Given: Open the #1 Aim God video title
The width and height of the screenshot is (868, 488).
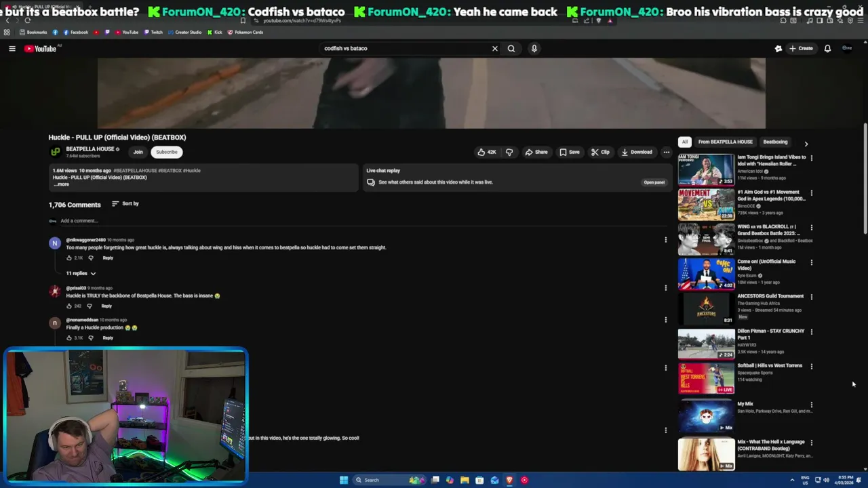Looking at the screenshot, I should (772, 195).
